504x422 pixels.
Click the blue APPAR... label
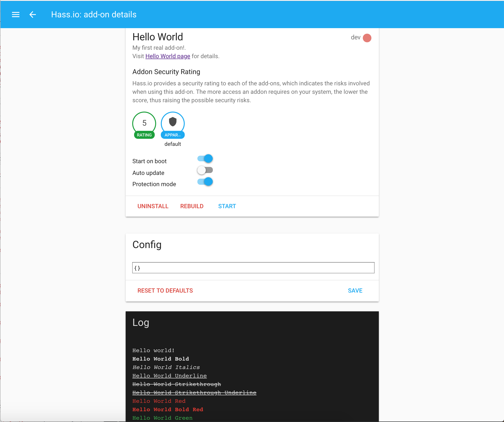pos(173,135)
